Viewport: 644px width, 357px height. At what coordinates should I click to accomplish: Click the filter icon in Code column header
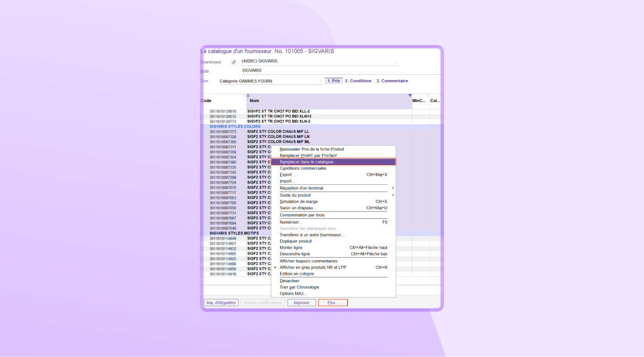click(244, 96)
